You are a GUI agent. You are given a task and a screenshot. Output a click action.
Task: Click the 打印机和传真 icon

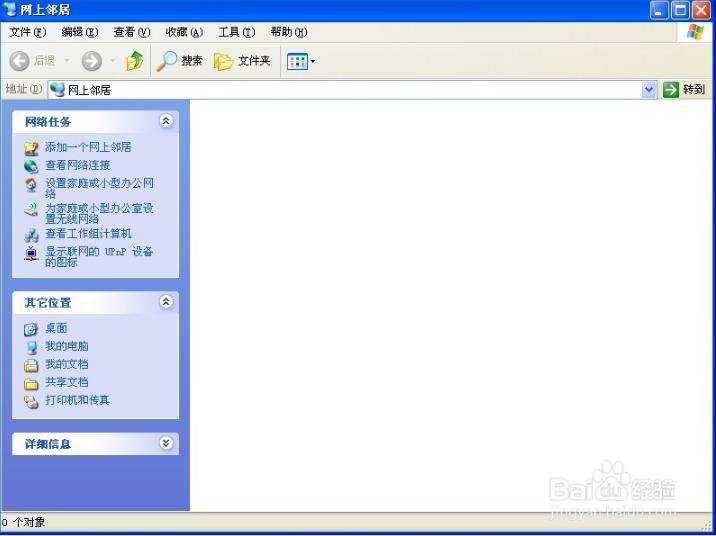click(31, 401)
